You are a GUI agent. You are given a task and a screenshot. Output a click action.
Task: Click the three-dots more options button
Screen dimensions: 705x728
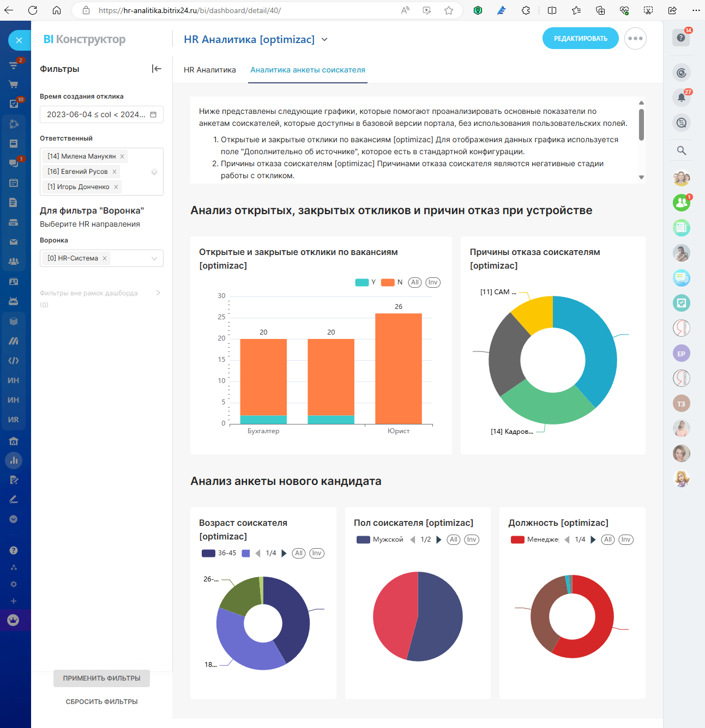coord(635,39)
